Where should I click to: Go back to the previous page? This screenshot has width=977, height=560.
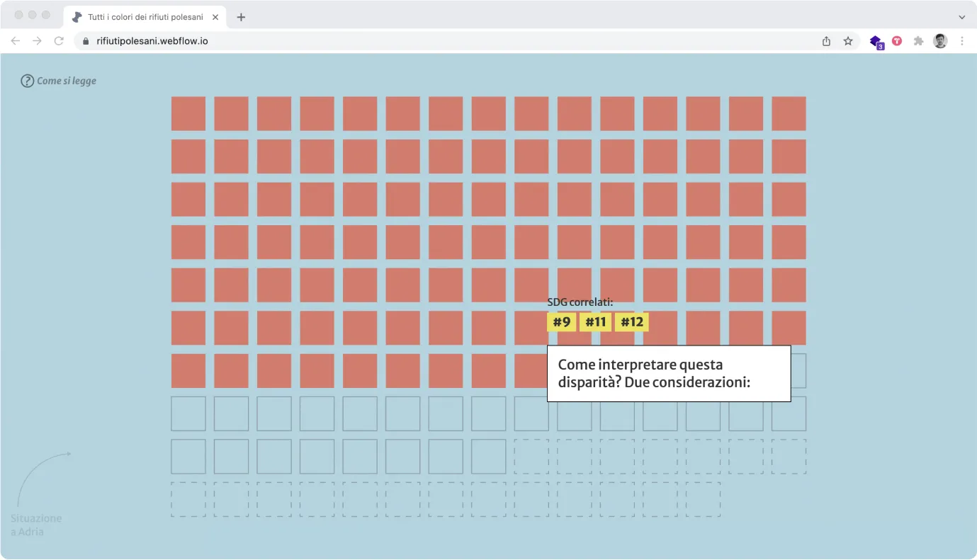coord(16,41)
